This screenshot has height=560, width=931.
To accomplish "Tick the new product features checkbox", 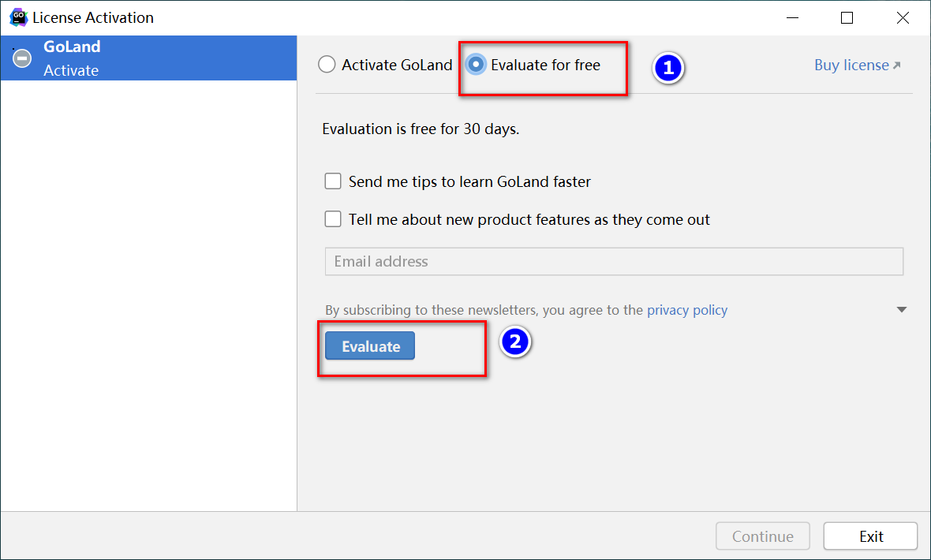I will 333,219.
